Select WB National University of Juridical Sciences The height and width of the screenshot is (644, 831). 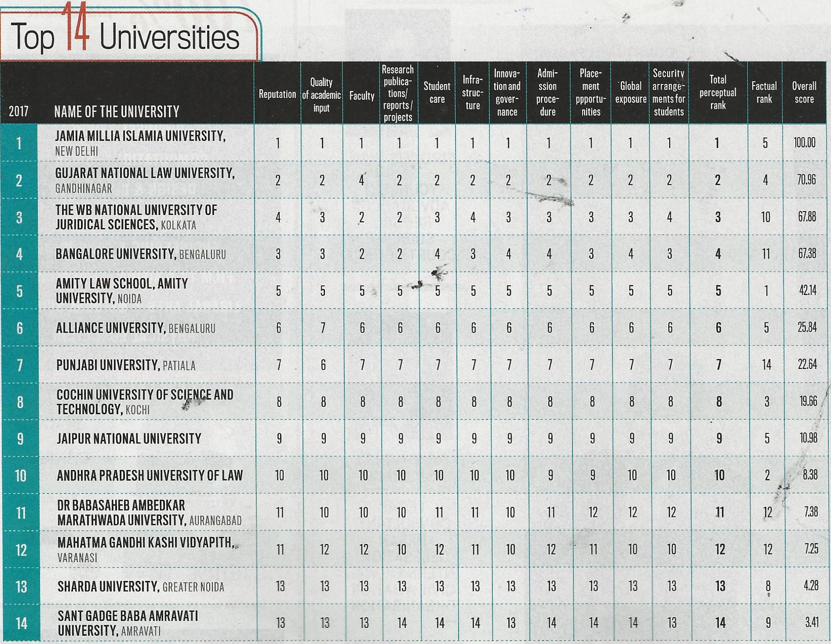point(136,217)
